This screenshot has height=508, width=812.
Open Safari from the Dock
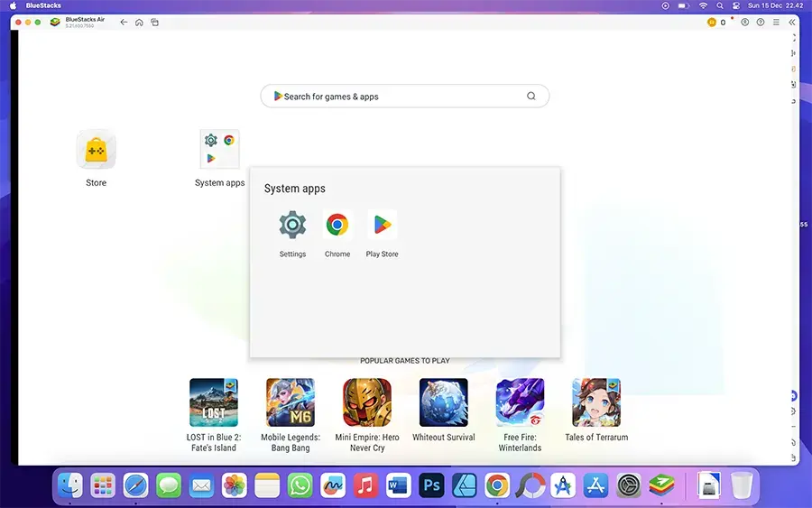tap(135, 485)
